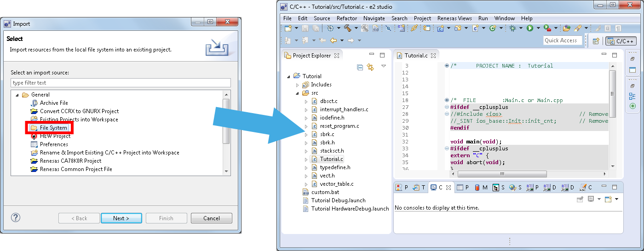Close the Project Explorer view tab
The width and height of the screenshot is (644, 251).
[x=336, y=56]
